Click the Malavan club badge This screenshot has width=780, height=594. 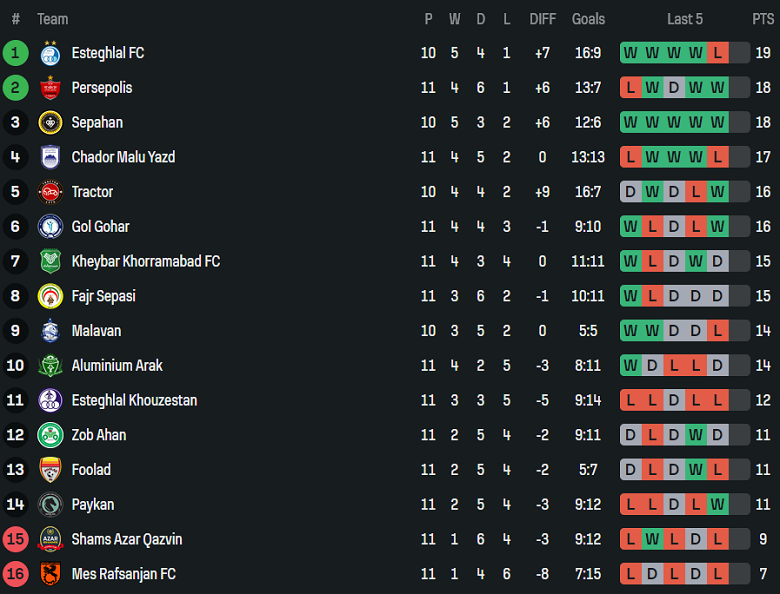click(x=50, y=331)
